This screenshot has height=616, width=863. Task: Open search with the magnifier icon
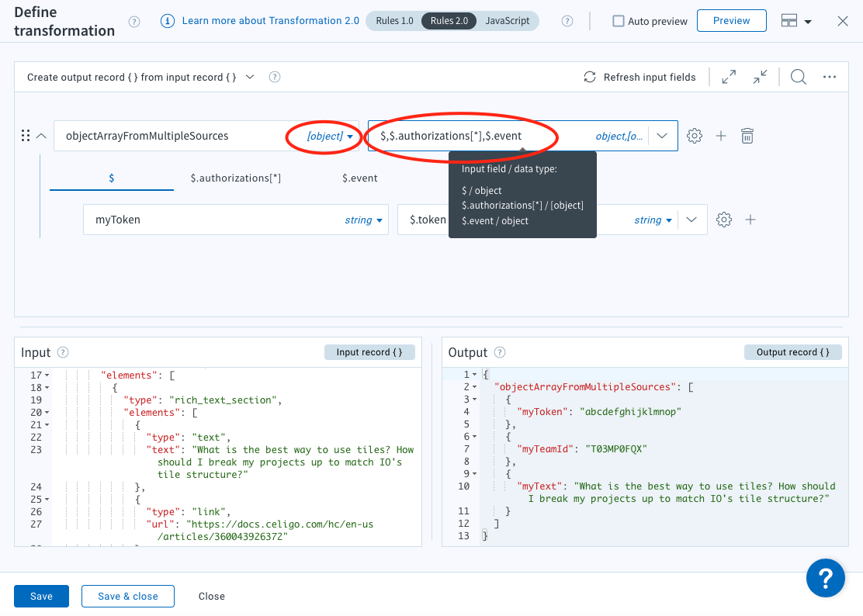click(x=798, y=77)
